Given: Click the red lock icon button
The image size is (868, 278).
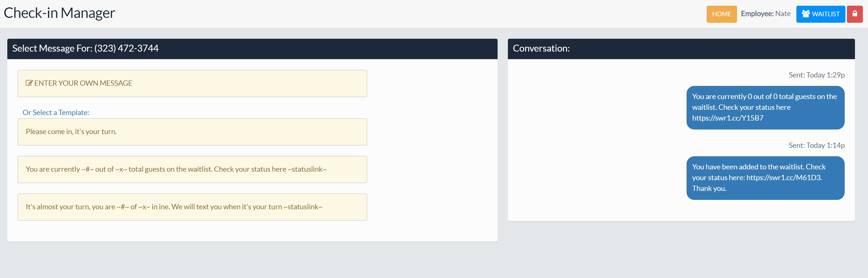Looking at the screenshot, I should tap(855, 14).
